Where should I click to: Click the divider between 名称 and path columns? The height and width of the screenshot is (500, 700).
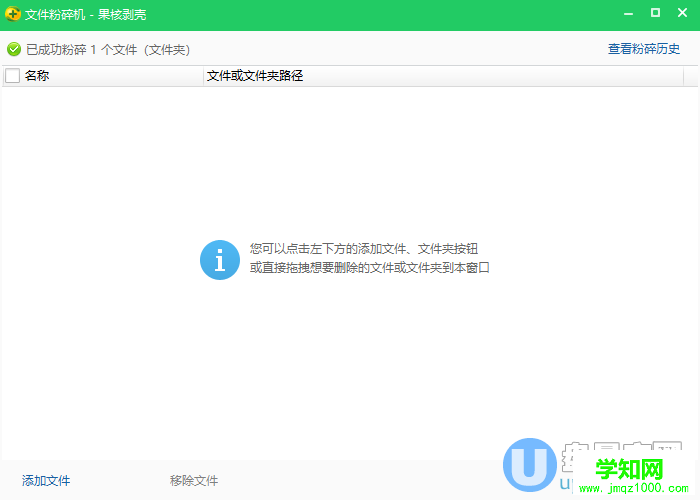click(x=202, y=76)
